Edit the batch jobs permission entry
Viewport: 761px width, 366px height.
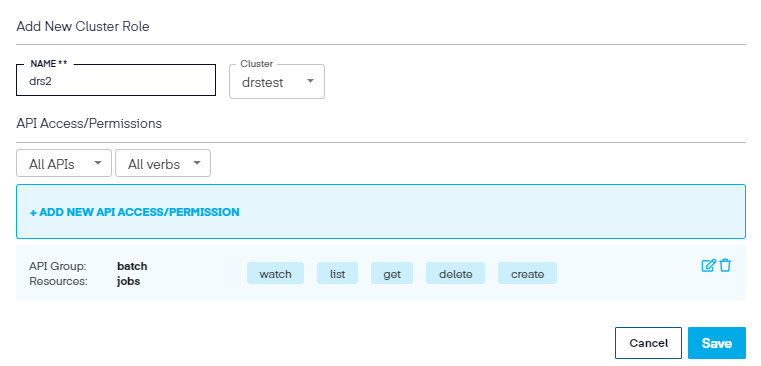click(708, 266)
